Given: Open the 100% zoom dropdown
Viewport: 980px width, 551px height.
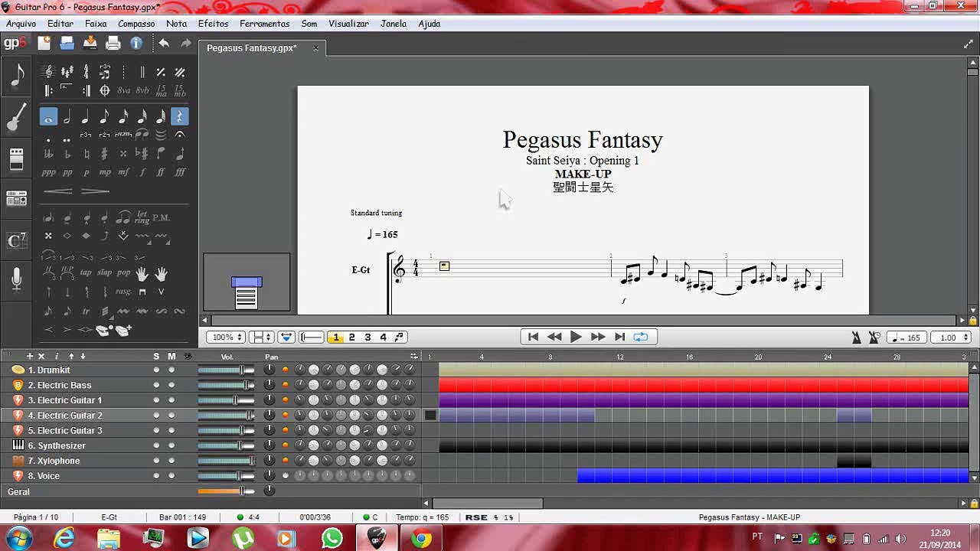Looking at the screenshot, I should [x=227, y=337].
